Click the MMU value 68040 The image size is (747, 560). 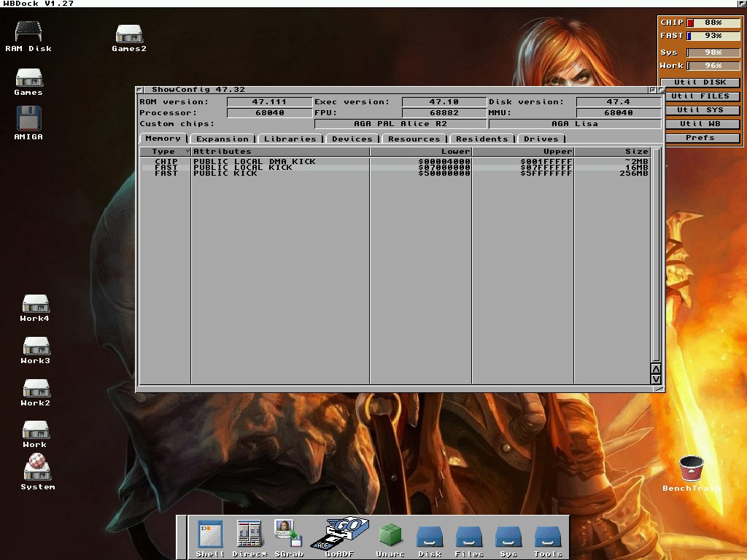pos(619,113)
